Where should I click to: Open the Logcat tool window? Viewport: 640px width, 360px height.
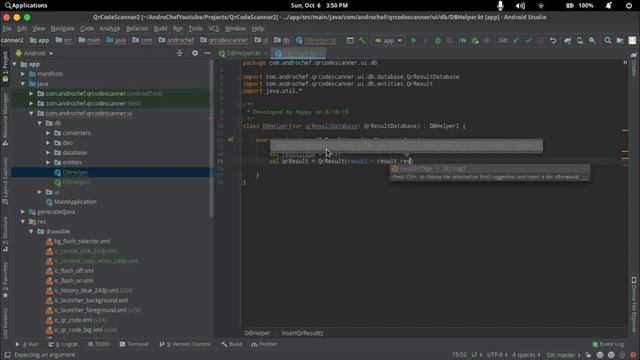(63, 344)
